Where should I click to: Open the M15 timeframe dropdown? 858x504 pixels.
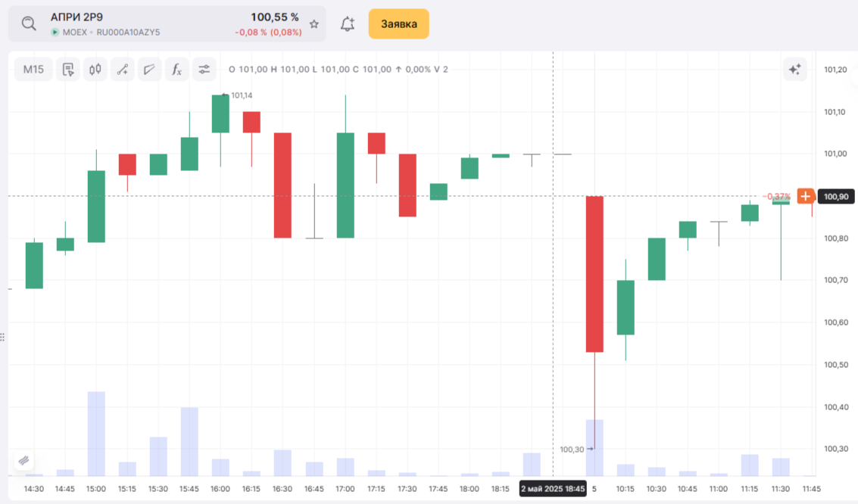click(33, 70)
